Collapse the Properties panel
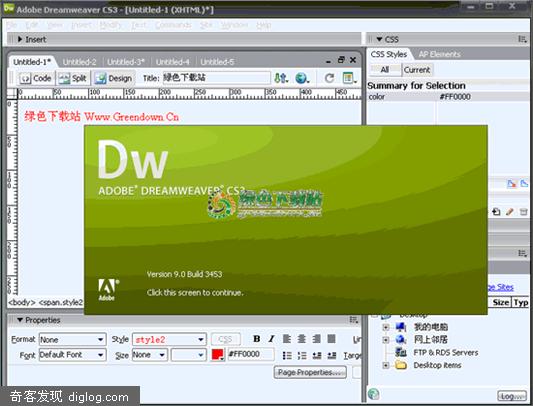The image size is (533, 406). coord(20,320)
